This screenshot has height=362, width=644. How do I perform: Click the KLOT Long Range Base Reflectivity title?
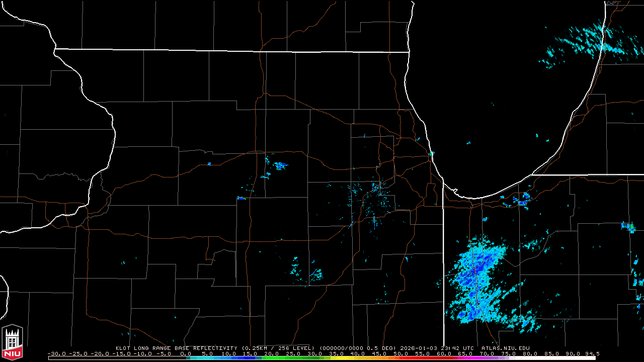pyautogui.click(x=177, y=348)
